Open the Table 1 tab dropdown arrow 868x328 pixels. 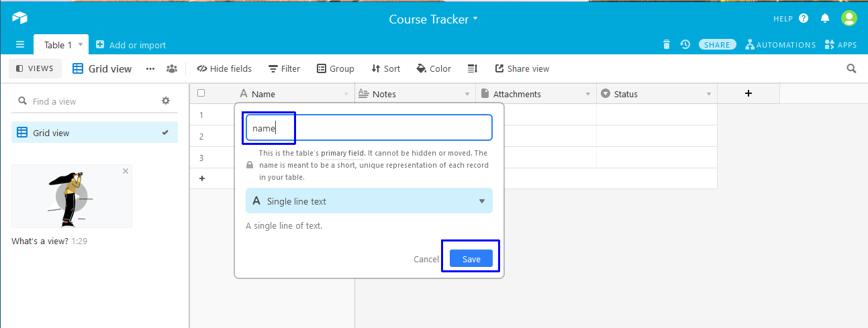click(x=81, y=45)
